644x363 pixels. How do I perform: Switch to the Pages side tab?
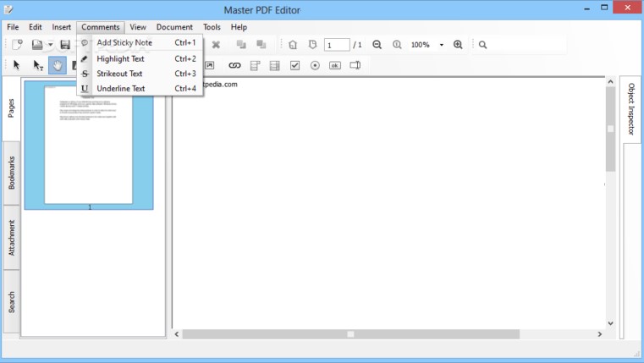point(12,108)
